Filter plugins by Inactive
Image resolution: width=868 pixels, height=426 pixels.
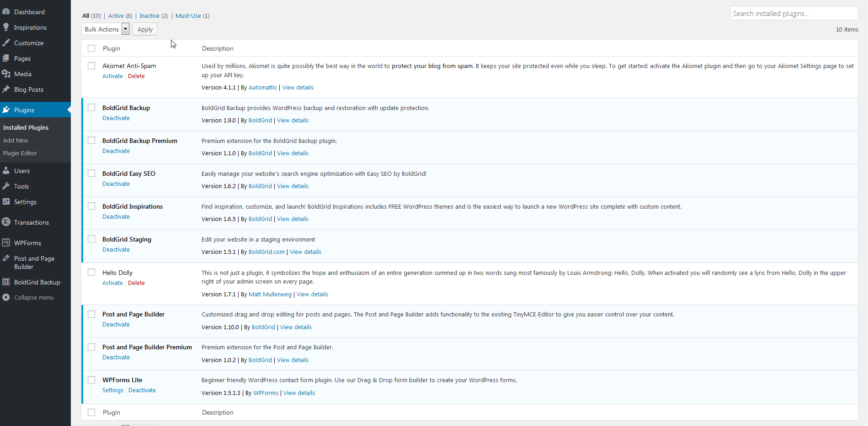click(149, 16)
